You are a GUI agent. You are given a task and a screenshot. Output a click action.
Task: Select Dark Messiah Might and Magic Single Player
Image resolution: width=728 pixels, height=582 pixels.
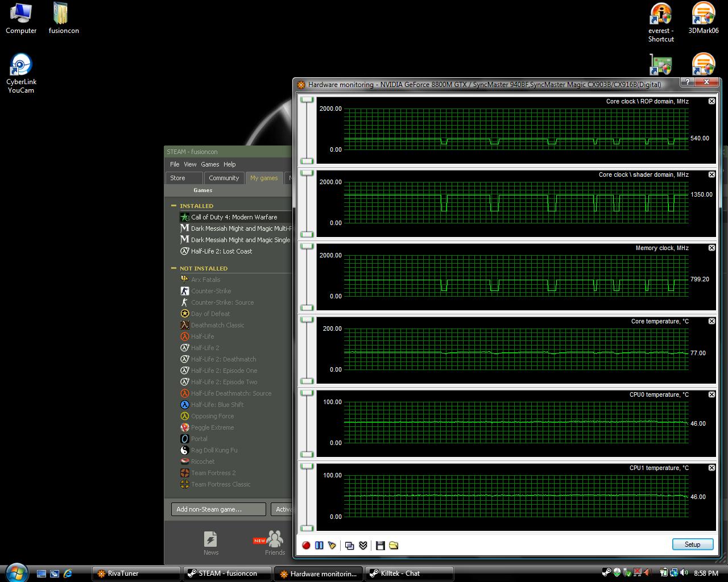pos(235,240)
